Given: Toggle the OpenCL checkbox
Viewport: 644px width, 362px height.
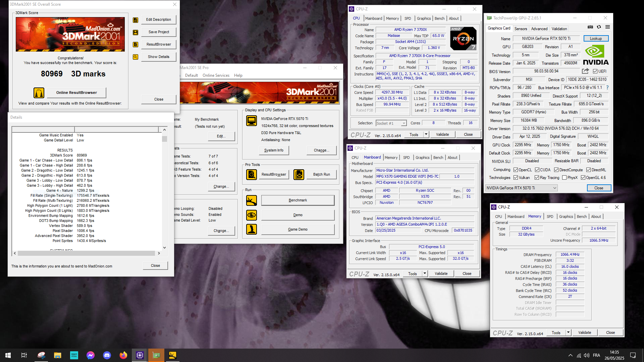Looking at the screenshot, I should point(516,170).
